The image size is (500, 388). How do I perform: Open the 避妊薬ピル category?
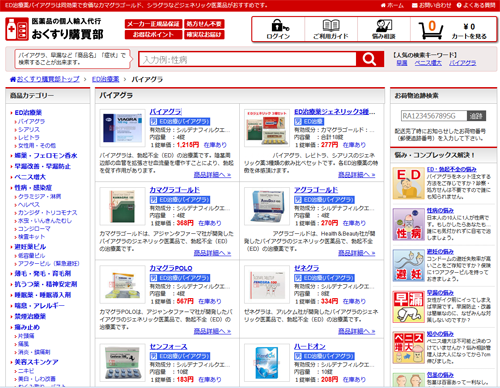point(30,247)
